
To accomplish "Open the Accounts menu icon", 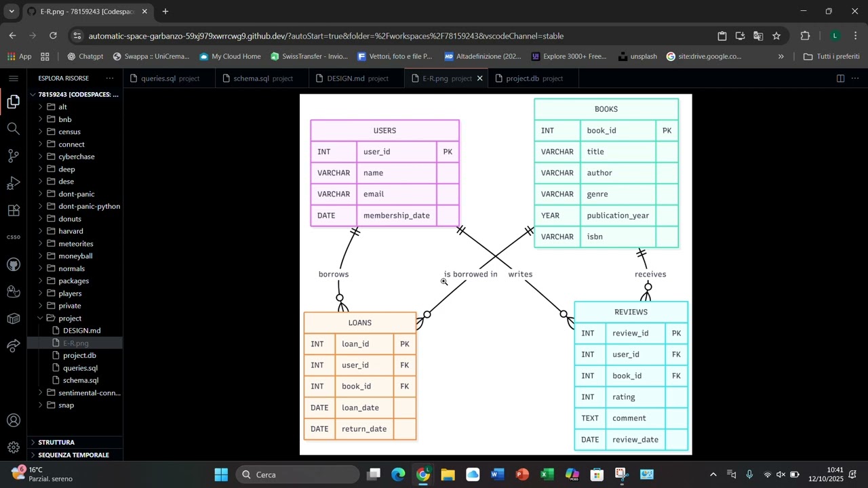I will [x=14, y=421].
